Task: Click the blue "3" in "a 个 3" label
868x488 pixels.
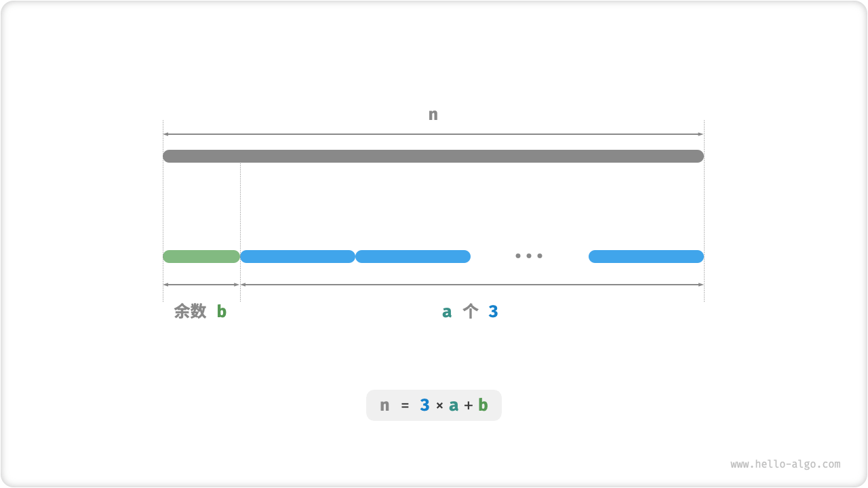Action: coord(493,311)
